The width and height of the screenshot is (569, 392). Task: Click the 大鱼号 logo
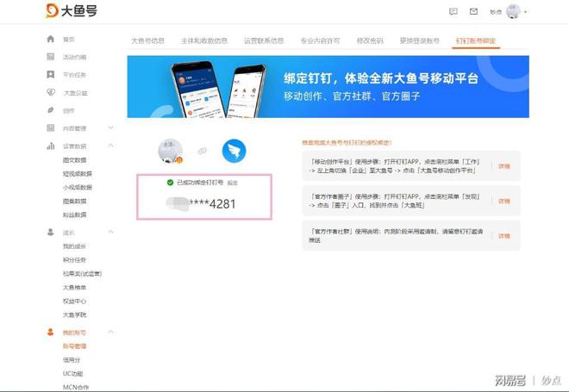(x=72, y=10)
